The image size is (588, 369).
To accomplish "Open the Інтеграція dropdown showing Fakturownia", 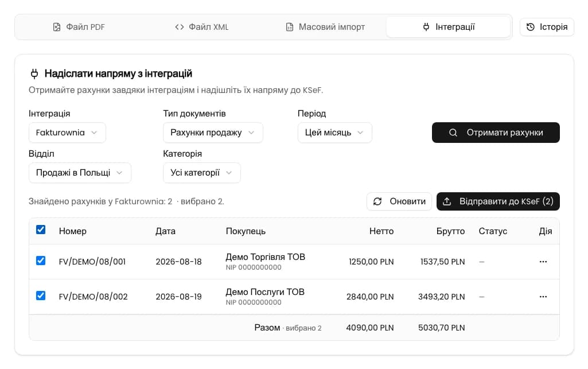I will pyautogui.click(x=67, y=133).
